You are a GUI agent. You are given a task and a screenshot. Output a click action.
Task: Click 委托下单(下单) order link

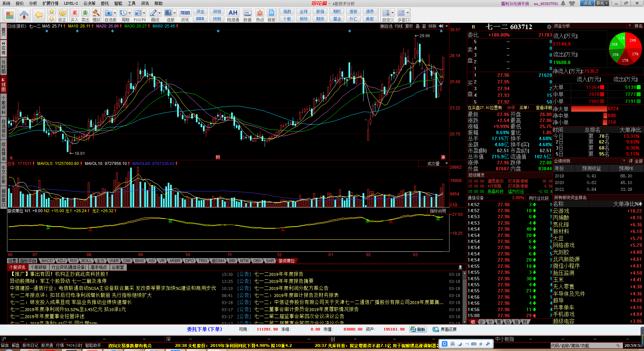click(x=205, y=329)
